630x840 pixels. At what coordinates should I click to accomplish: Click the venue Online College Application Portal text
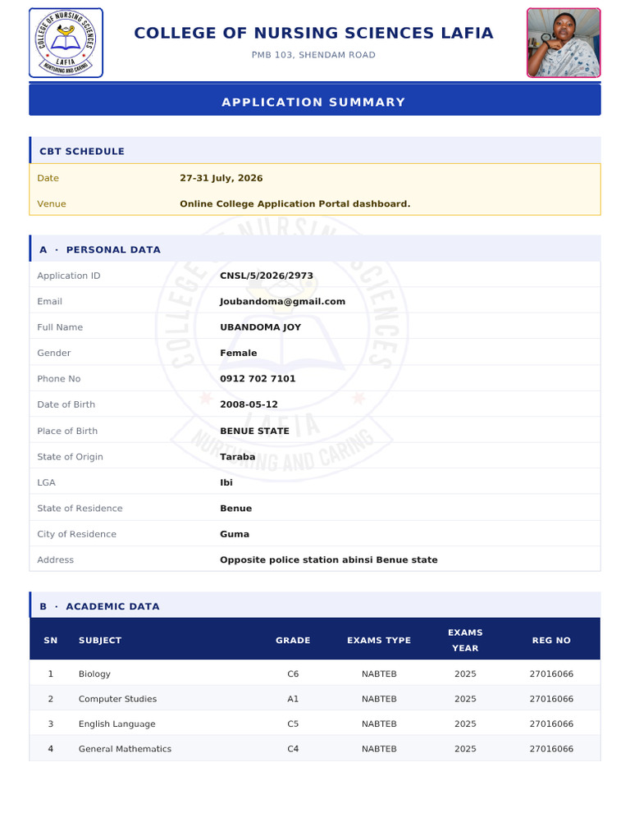click(x=295, y=203)
